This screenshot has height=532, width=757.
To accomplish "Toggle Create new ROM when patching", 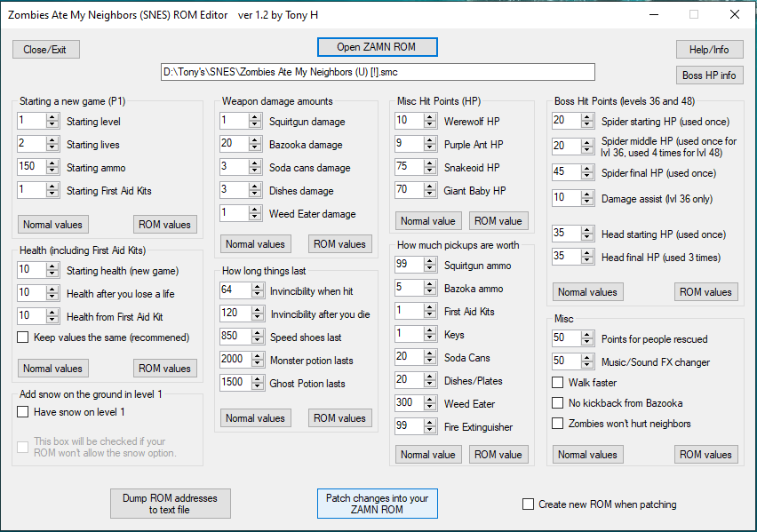I will click(529, 504).
